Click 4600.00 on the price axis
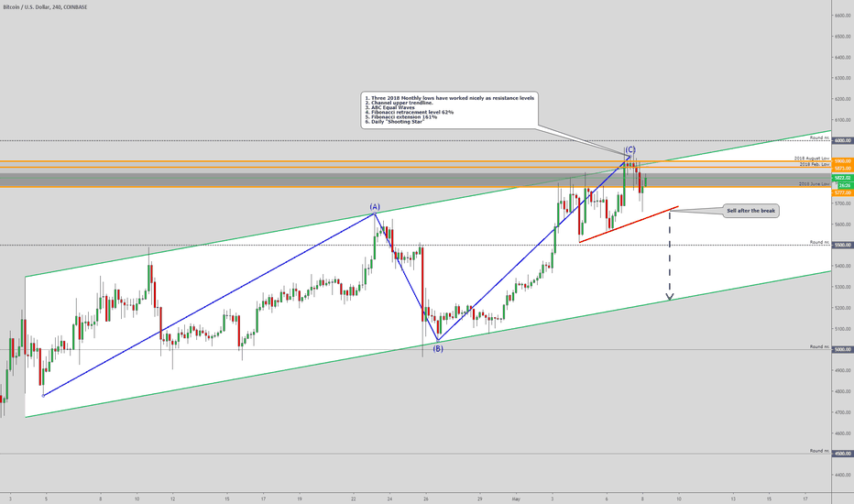 [x=843, y=433]
